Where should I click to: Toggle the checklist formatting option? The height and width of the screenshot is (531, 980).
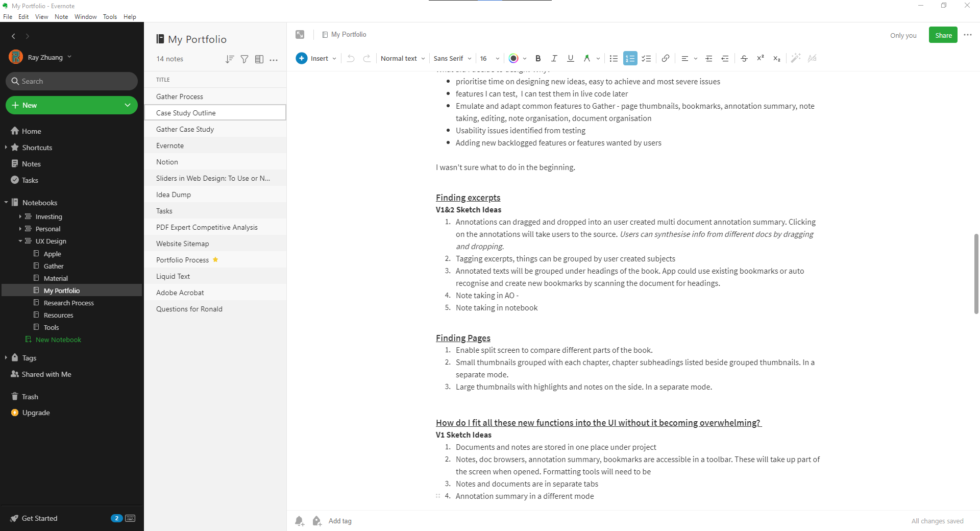646,58
